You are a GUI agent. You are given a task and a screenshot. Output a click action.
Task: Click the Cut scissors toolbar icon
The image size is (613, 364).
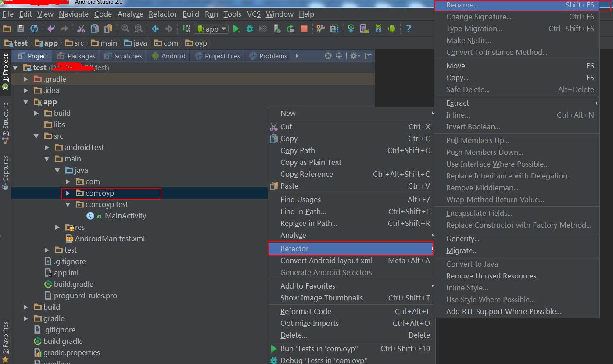click(81, 29)
